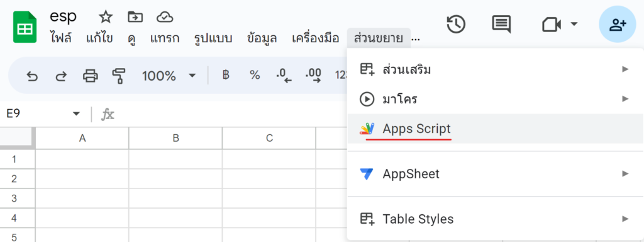Redo the last action
The image size is (644, 242).
[x=61, y=76]
